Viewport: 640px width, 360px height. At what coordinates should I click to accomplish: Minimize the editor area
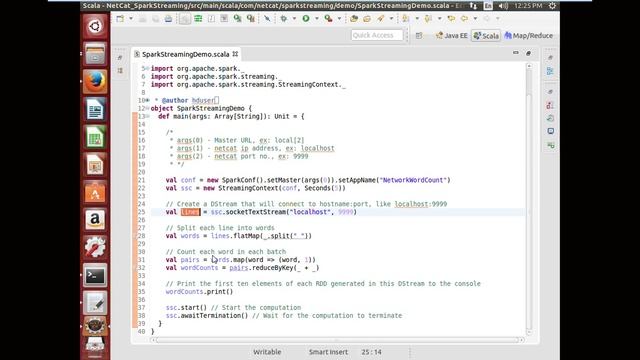516,53
